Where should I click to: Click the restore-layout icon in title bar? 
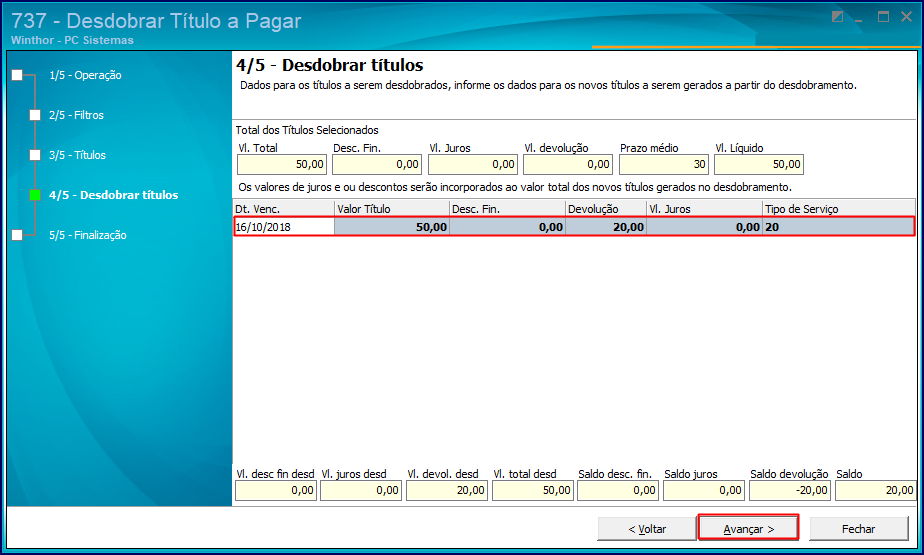point(837,17)
